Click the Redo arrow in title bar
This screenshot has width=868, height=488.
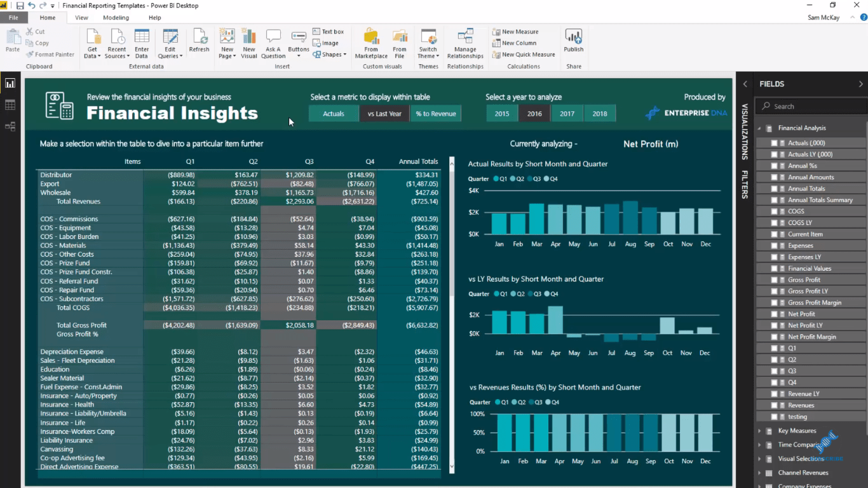tap(43, 6)
